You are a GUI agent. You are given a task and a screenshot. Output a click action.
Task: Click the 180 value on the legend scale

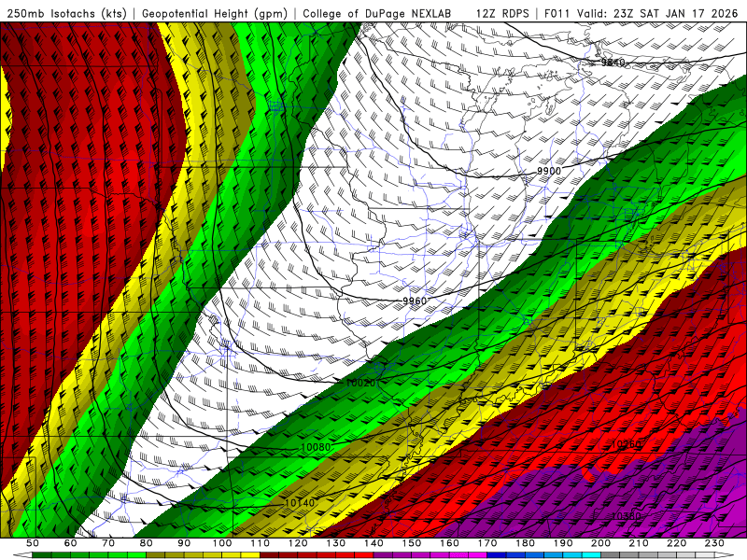(x=526, y=543)
